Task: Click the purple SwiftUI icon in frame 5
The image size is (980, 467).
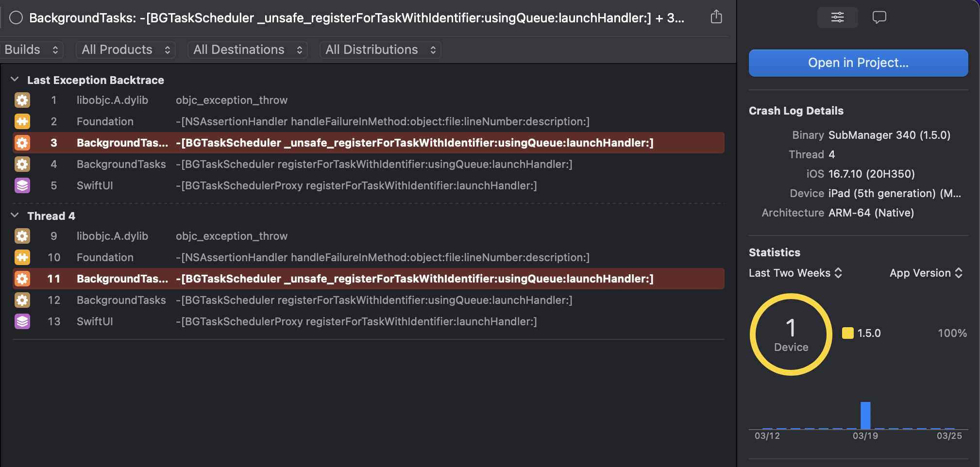Action: 22,185
